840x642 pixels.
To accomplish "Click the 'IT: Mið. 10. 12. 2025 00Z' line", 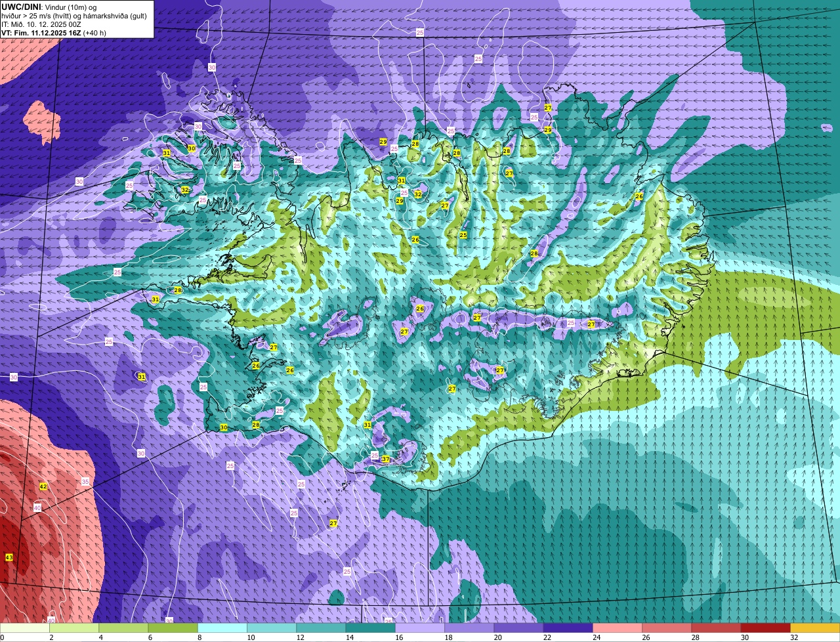I will (x=41, y=24).
